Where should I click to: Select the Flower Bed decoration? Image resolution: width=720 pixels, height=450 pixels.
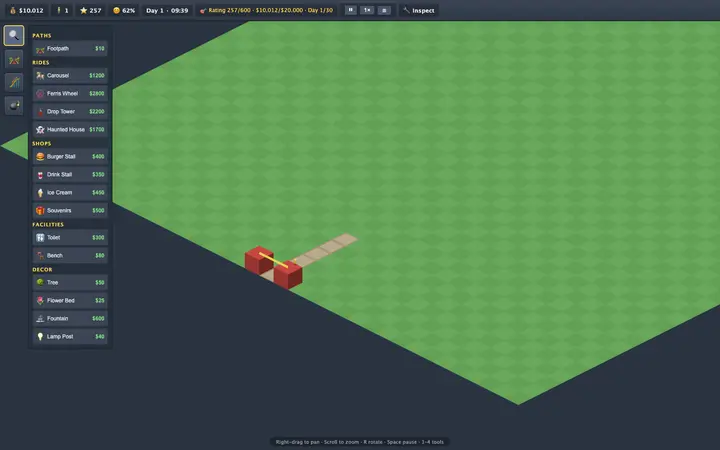click(70, 300)
